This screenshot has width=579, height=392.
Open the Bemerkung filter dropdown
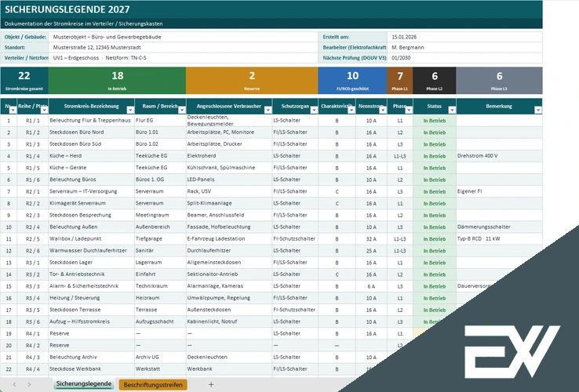point(538,110)
